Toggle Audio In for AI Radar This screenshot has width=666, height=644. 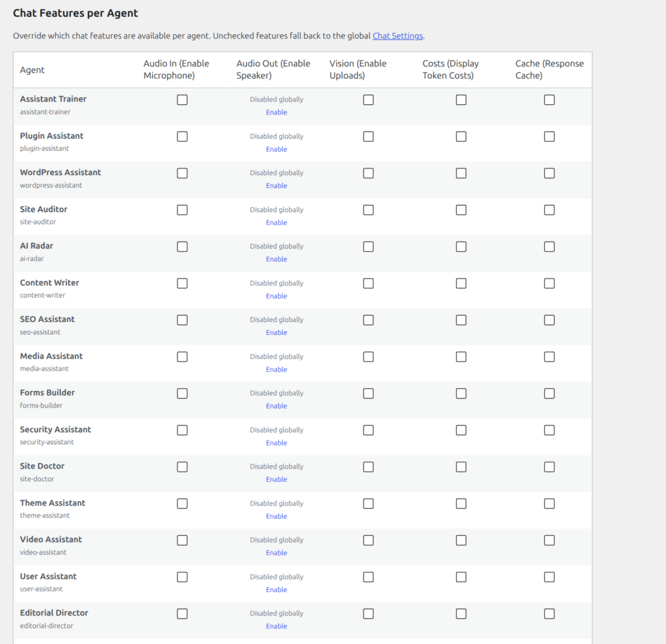[x=182, y=247]
